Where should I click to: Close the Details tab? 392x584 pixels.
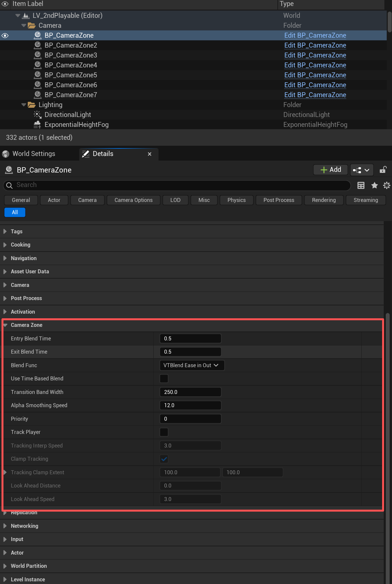click(150, 154)
